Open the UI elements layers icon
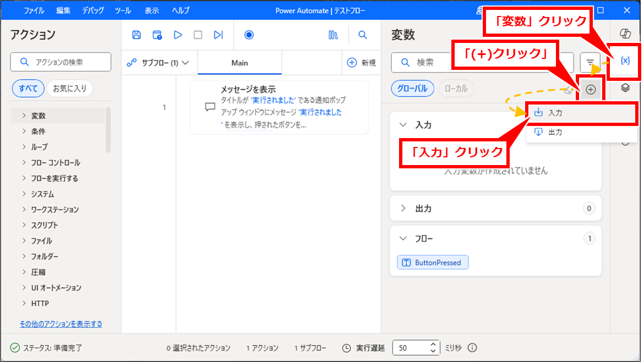Screen dimensions: 644x362 pos(625,88)
